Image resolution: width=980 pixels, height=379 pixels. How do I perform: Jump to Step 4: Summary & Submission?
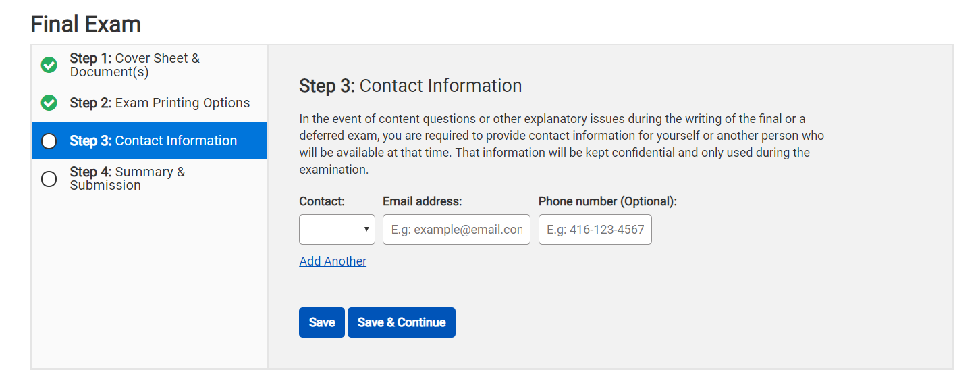click(x=128, y=178)
